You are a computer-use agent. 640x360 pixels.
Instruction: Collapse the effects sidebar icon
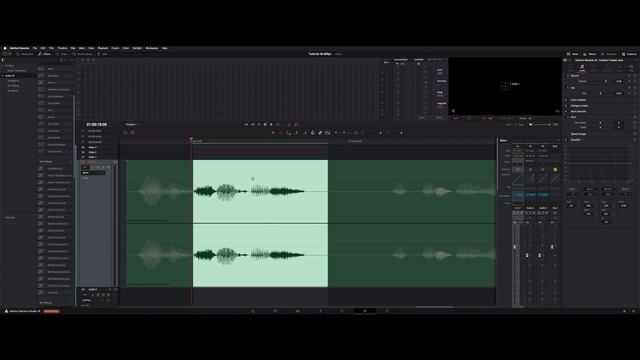pos(2,60)
